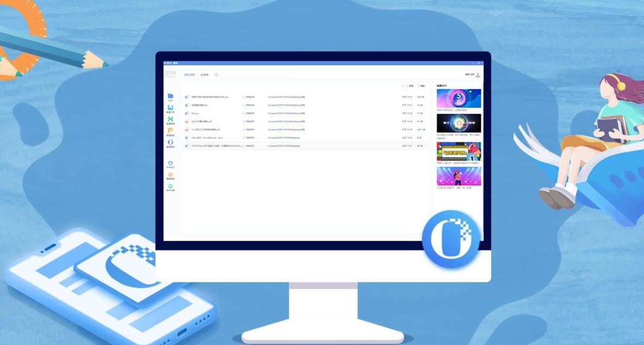Open the orange template store sidebar icon
The width and height of the screenshot is (644, 345).
[x=170, y=175]
